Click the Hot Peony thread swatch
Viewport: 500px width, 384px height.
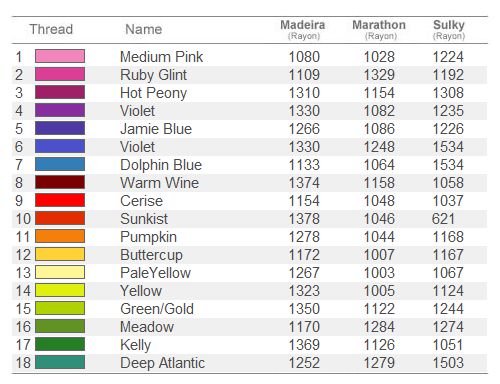tap(60, 92)
